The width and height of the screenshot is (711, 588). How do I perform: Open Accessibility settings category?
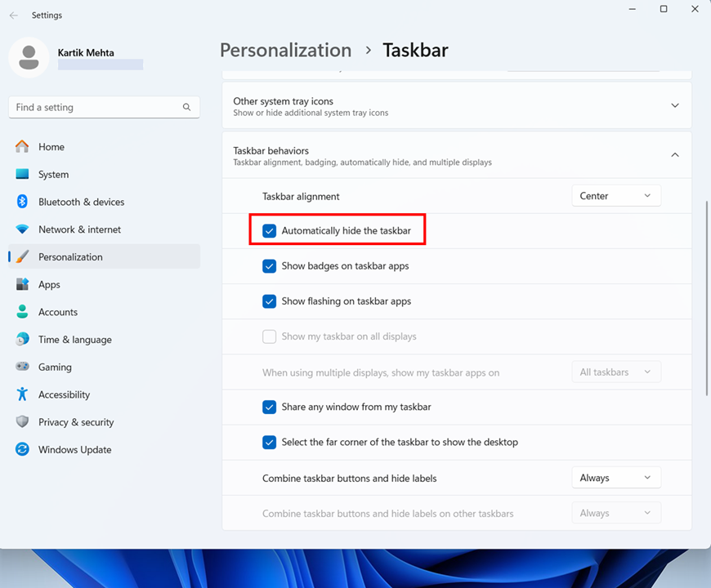[105, 394]
